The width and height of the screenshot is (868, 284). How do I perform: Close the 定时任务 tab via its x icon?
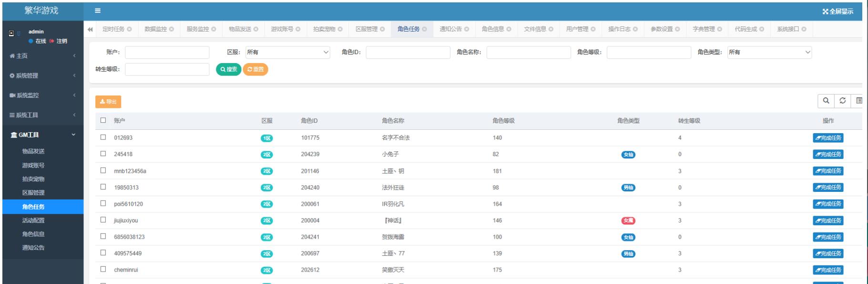pyautogui.click(x=129, y=30)
